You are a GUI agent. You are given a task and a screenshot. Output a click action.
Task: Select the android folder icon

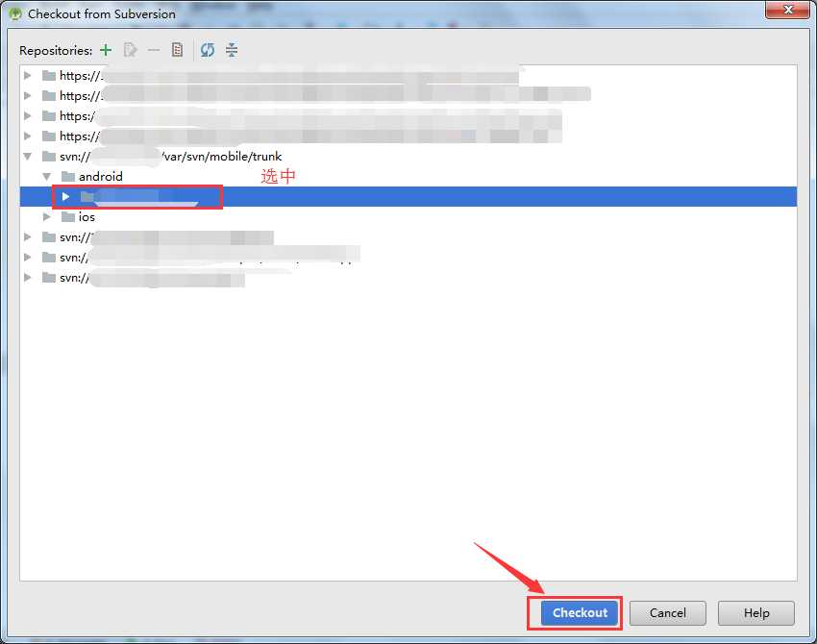[x=67, y=177]
